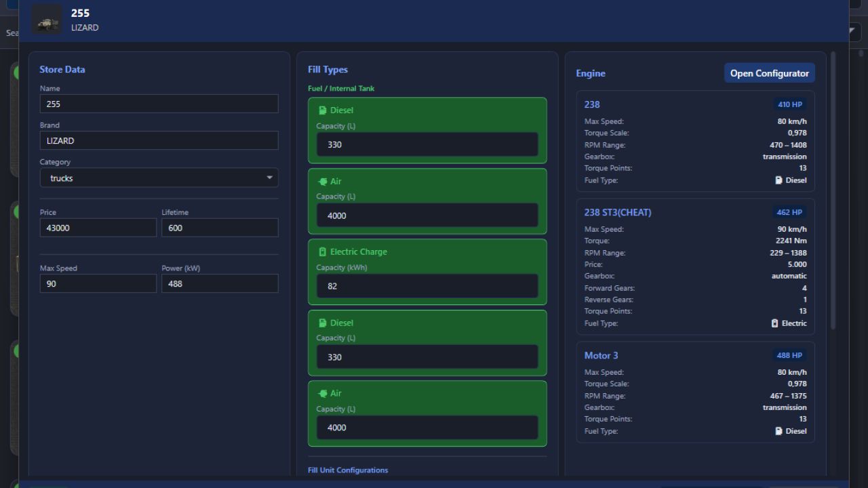Click the Diesel fuel type icon for engine 238

[x=778, y=180]
